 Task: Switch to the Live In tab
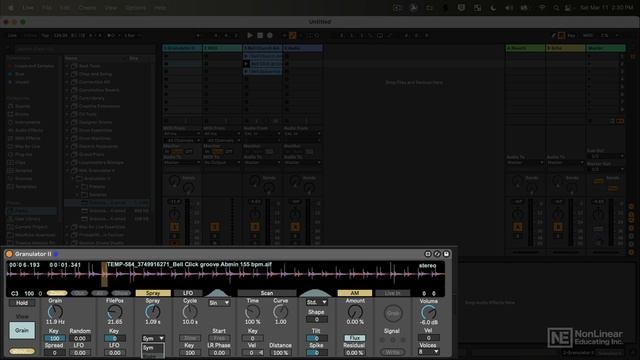click(393, 293)
